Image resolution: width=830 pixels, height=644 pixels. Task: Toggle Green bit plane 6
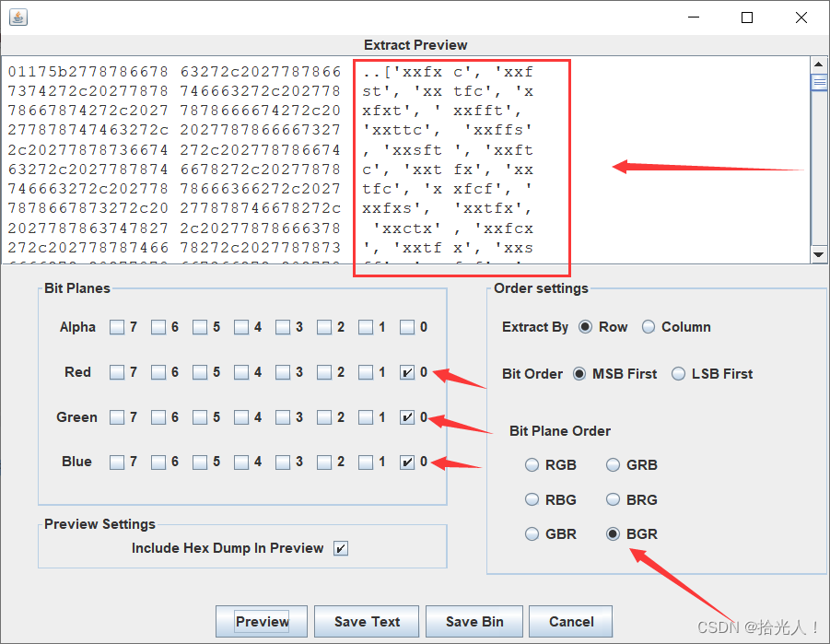point(158,417)
